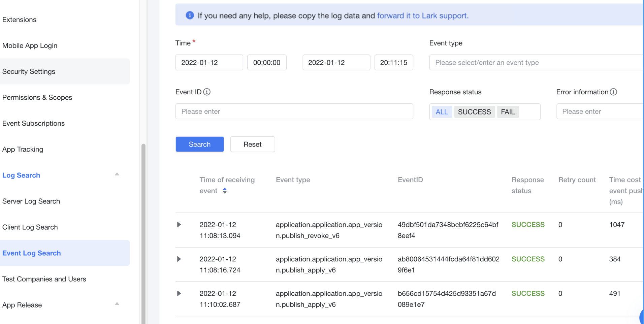Open the forward it to Lark support link
Screen dimensions: 644x324
tap(422, 16)
